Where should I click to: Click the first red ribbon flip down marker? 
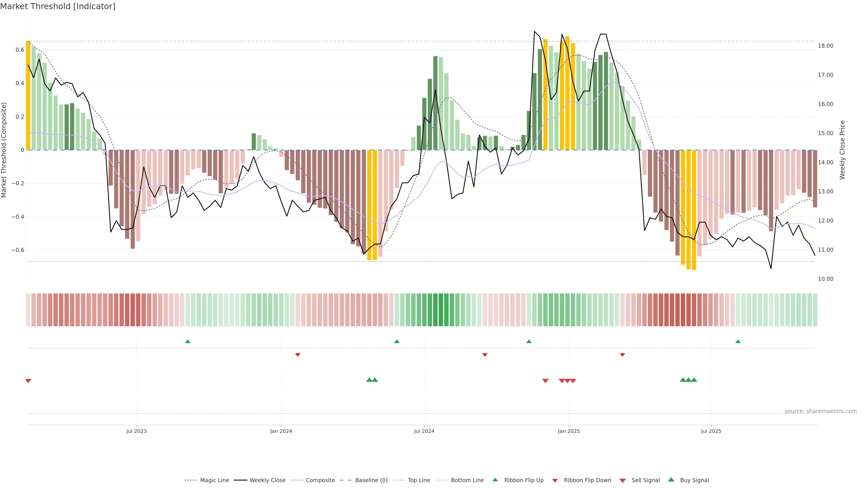coord(297,355)
